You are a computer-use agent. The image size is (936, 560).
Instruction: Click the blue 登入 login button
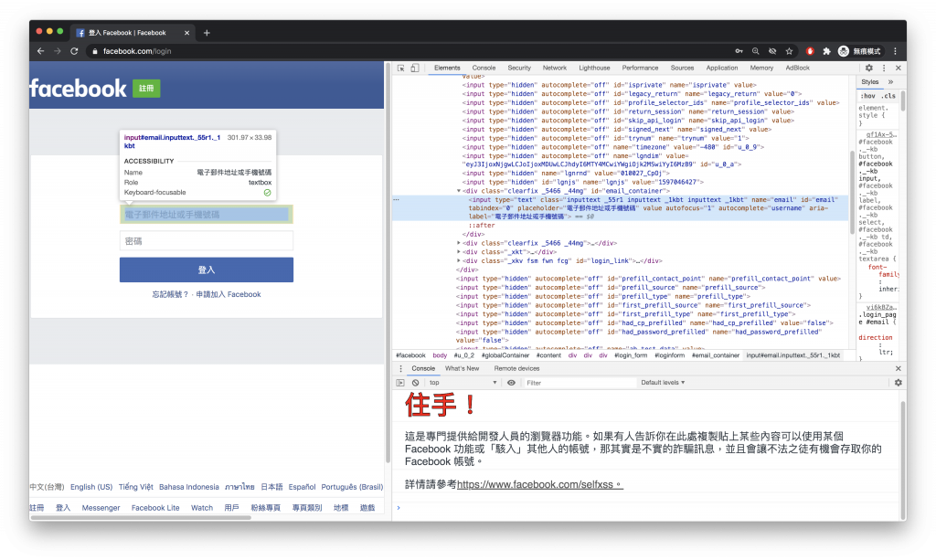pyautogui.click(x=207, y=270)
